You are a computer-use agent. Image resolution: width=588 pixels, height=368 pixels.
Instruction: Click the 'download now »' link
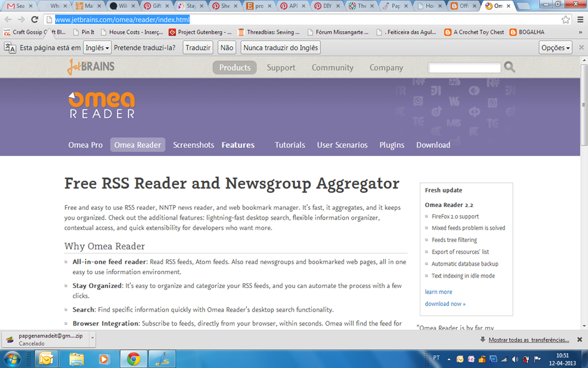pos(445,304)
